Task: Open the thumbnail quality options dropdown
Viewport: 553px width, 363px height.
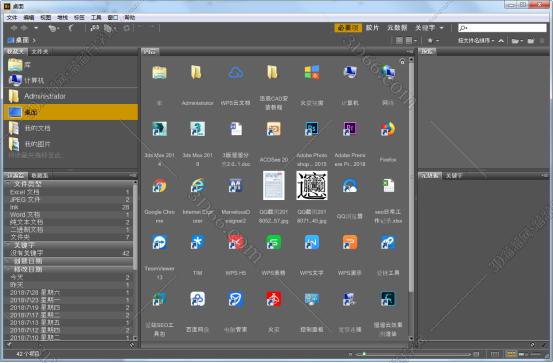Action: (411, 41)
